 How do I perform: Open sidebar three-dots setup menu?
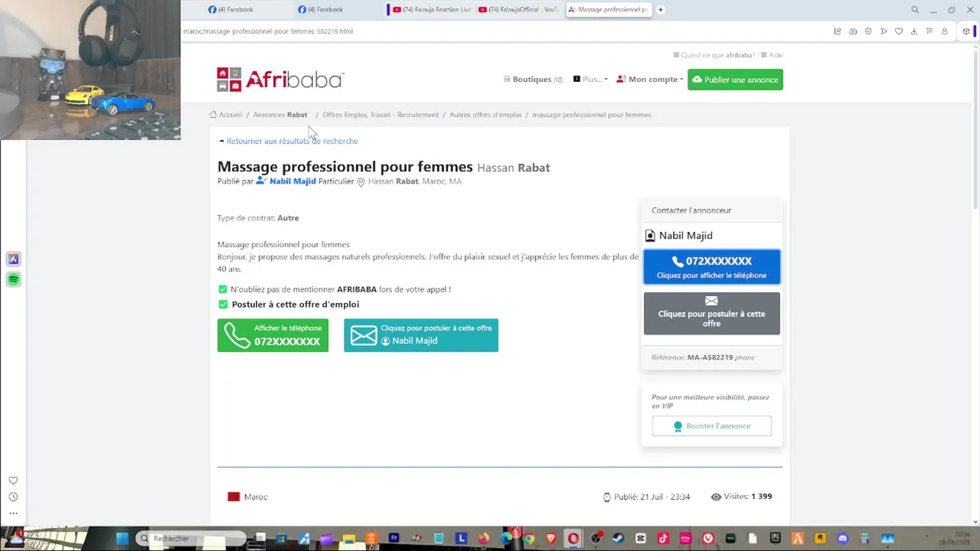pyautogui.click(x=13, y=514)
